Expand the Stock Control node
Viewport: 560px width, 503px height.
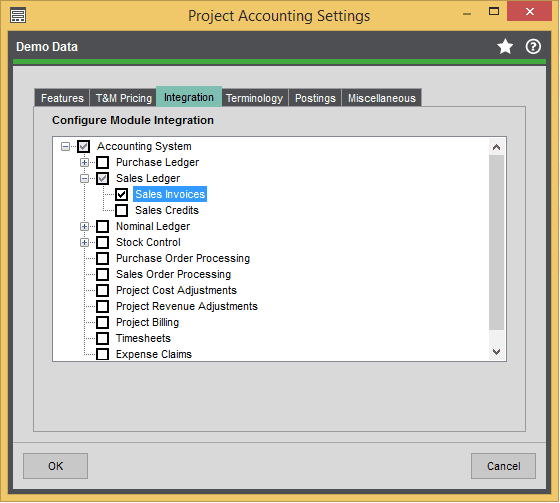pos(84,243)
